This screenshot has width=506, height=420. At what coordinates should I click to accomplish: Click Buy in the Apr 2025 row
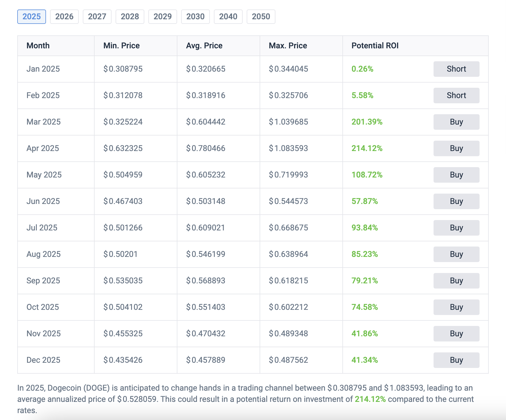[x=457, y=148]
